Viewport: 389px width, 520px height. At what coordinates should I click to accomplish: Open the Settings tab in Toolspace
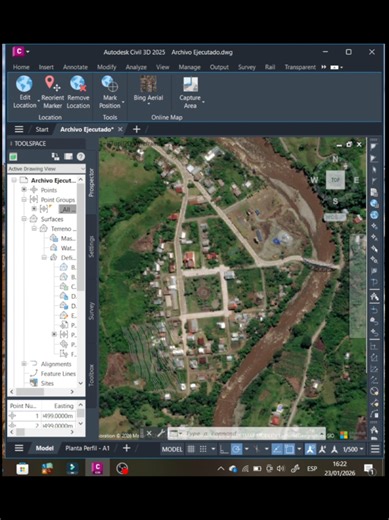pyautogui.click(x=91, y=246)
